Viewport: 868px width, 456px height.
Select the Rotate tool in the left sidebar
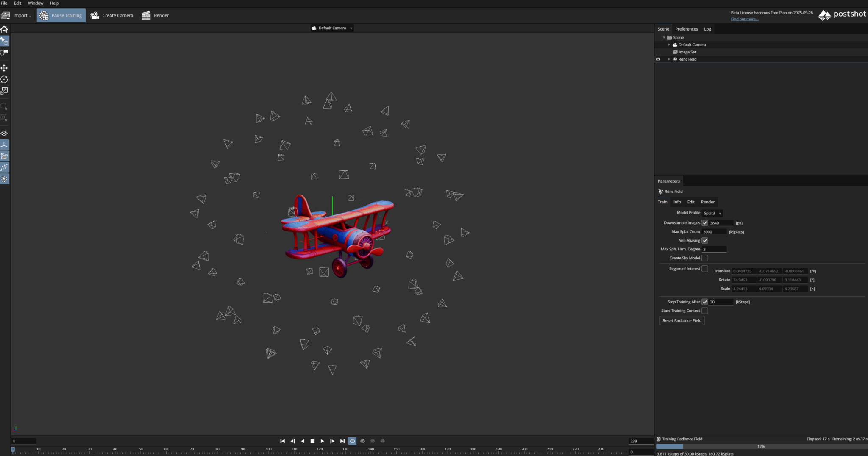pos(4,79)
